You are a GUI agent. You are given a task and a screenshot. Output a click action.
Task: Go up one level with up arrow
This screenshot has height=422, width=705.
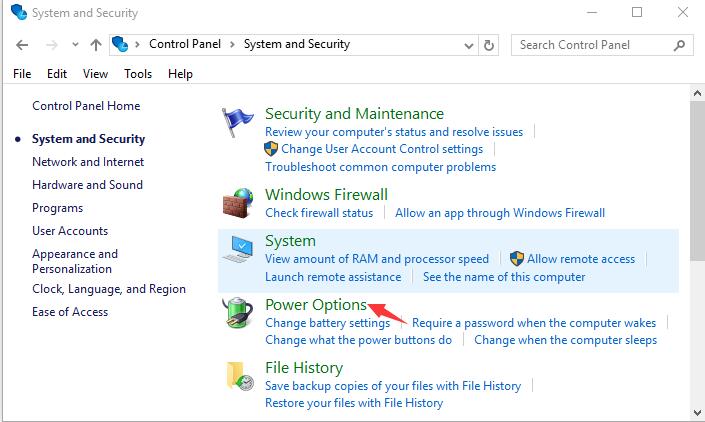point(95,45)
